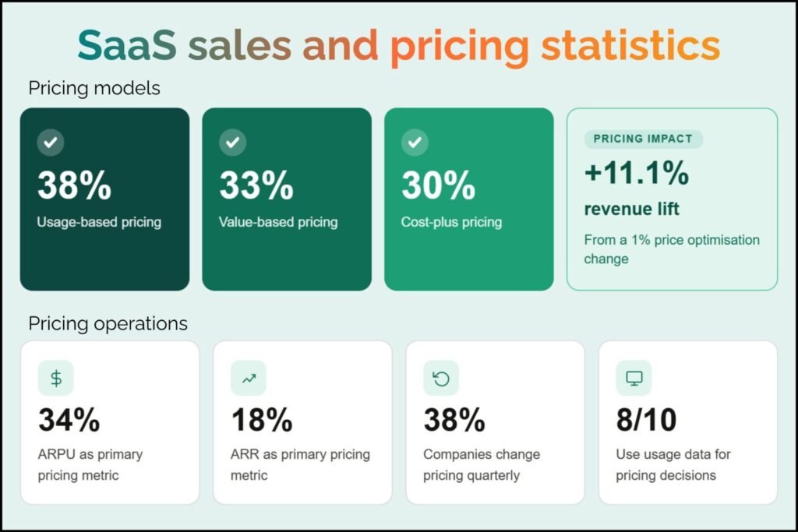Click the 34% ARPU statistic

(x=69, y=421)
